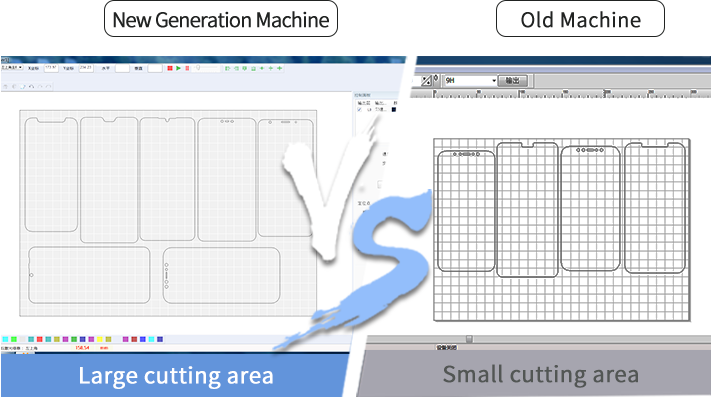Click the undo arrow in second toolbar row

click(31, 86)
